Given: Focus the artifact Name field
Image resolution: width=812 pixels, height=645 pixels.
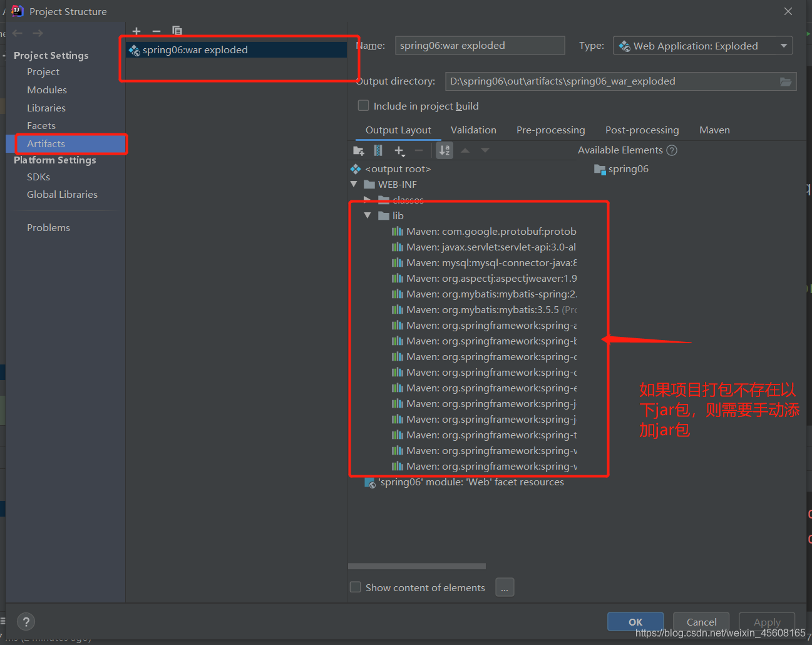Looking at the screenshot, I should point(480,46).
